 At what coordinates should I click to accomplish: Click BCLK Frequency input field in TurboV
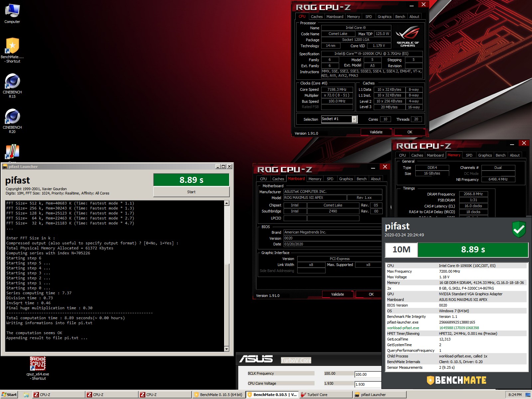[x=368, y=374]
